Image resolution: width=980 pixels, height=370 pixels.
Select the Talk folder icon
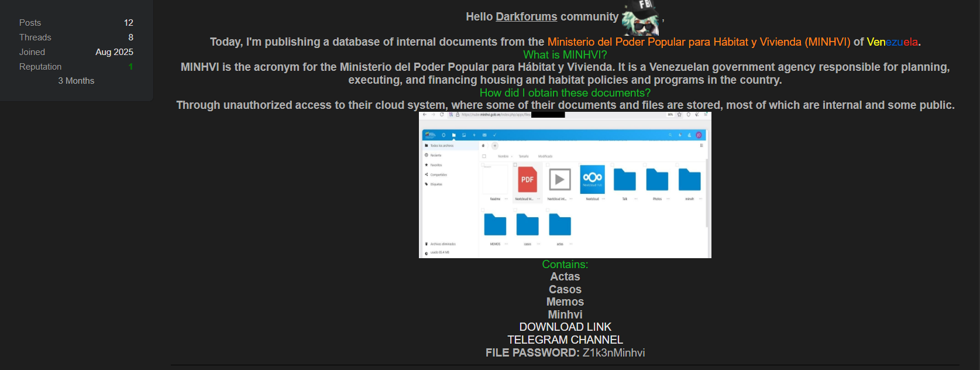[624, 180]
